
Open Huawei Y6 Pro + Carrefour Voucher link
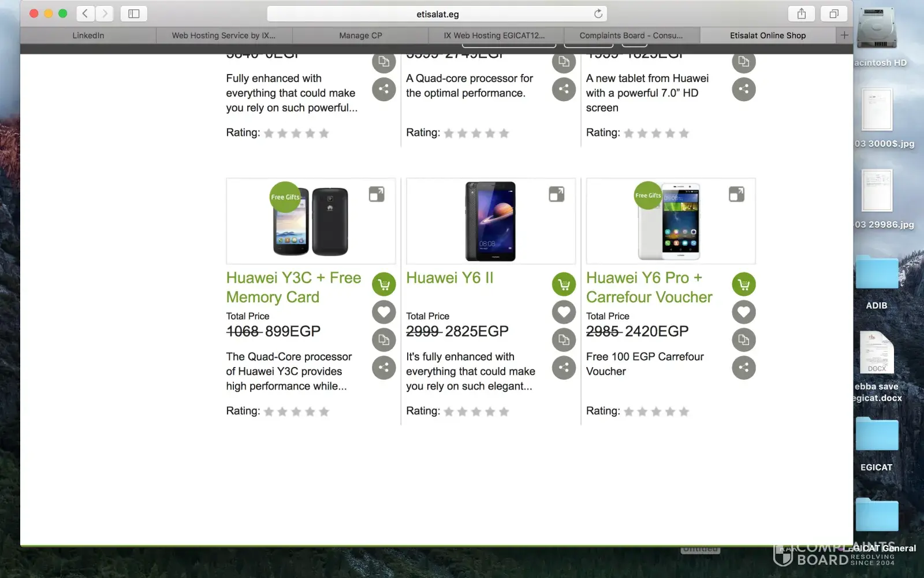pyautogui.click(x=649, y=287)
